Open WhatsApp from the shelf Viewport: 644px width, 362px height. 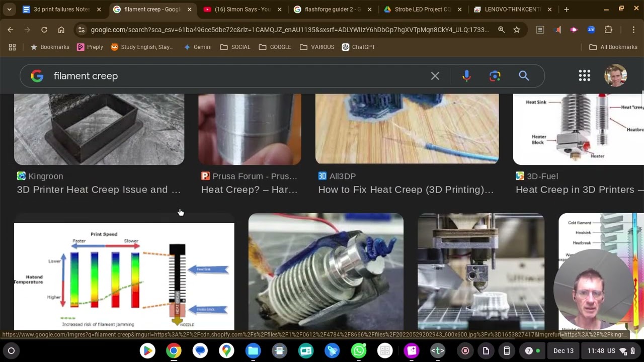click(359, 350)
